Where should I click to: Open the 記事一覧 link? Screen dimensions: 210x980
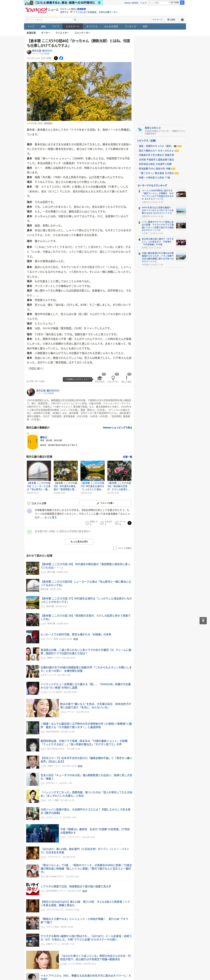[128, 457]
